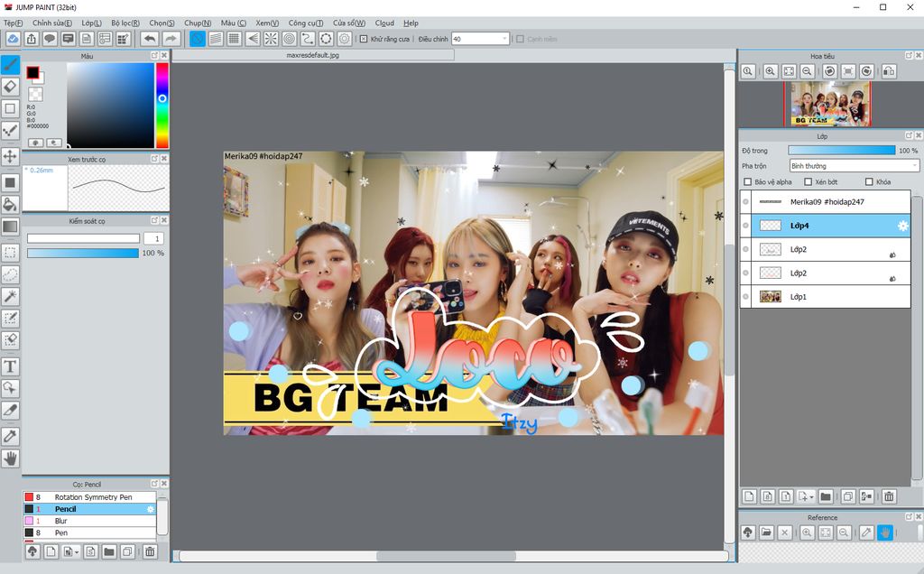
Task: Select the Gradient tool
Action: pyautogui.click(x=10, y=227)
